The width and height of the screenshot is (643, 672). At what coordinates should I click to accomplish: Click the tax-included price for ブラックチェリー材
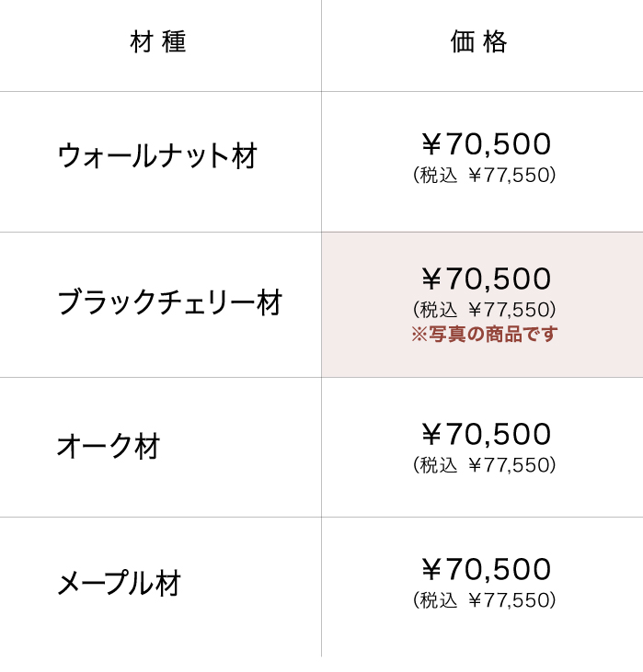click(485, 310)
